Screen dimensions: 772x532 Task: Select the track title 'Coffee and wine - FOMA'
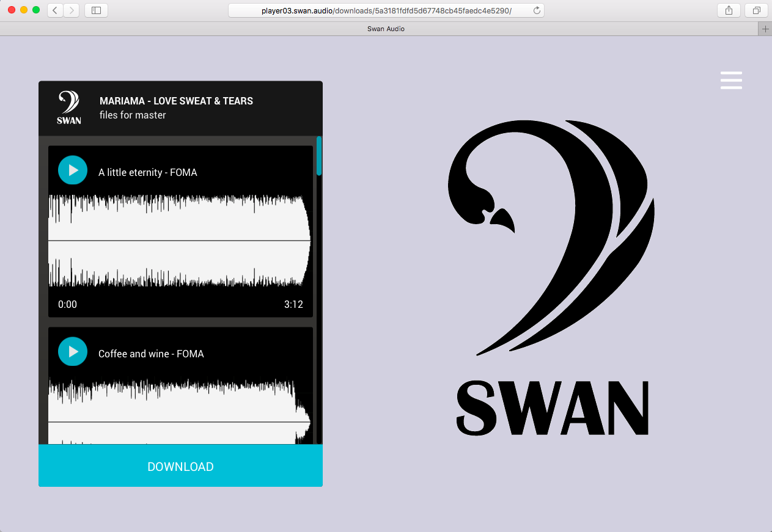151,353
